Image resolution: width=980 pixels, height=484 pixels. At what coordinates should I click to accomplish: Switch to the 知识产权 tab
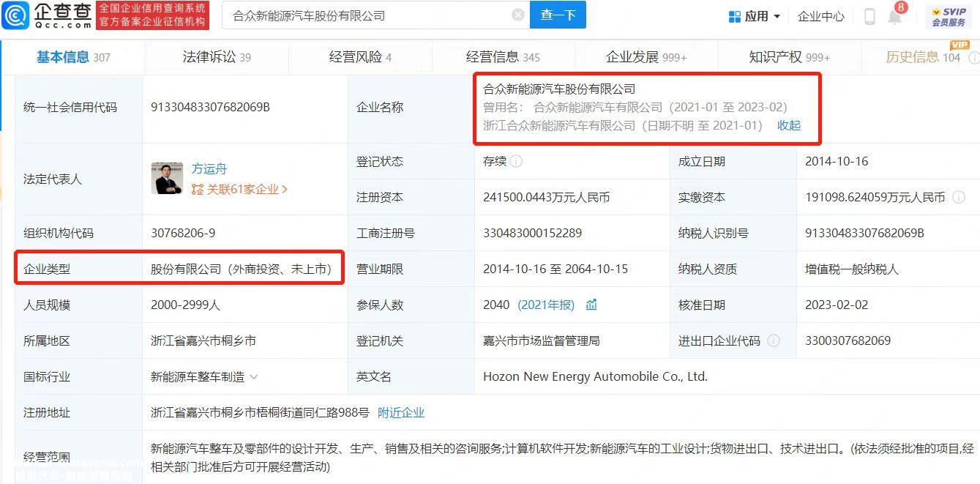pyautogui.click(x=789, y=57)
